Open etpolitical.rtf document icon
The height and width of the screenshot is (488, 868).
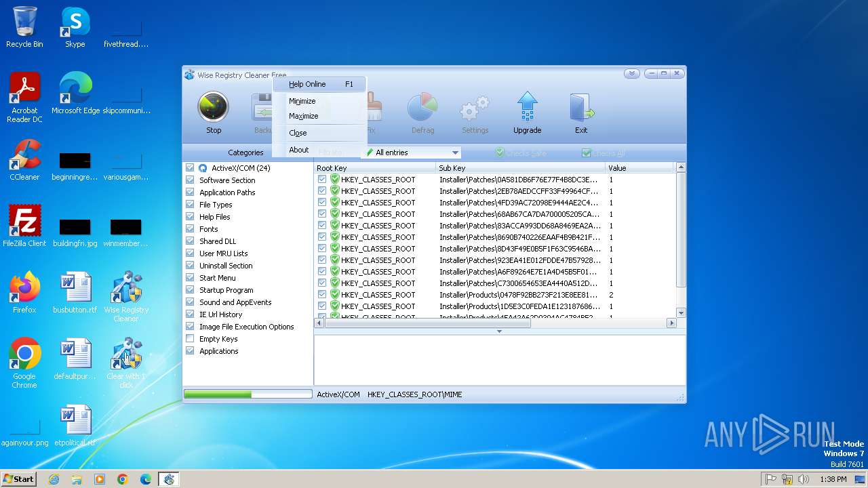click(x=75, y=426)
